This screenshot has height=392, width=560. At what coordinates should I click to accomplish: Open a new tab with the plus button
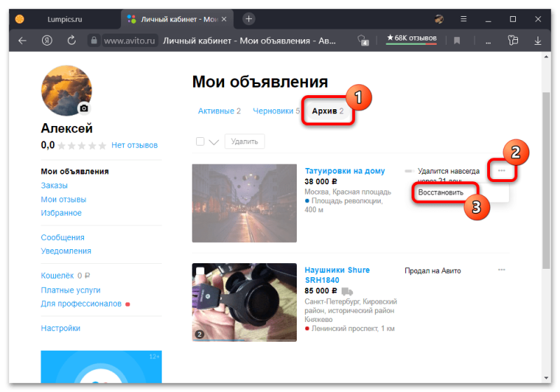248,19
